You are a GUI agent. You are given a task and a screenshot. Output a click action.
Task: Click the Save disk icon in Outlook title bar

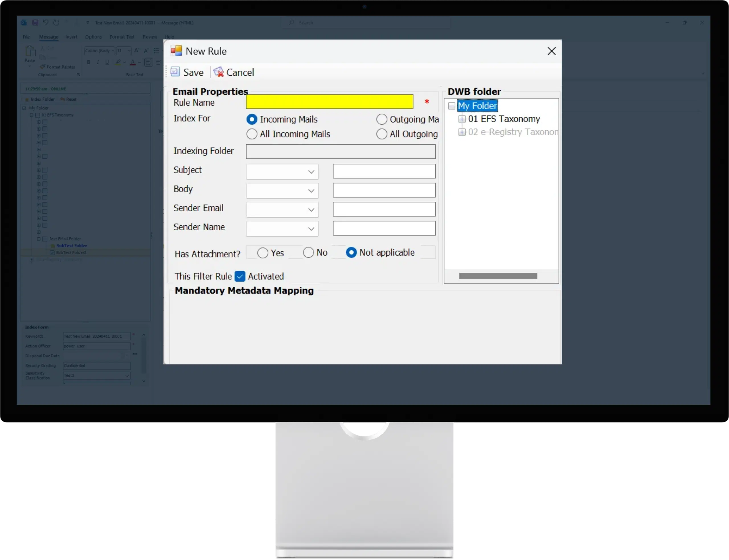pos(35,22)
